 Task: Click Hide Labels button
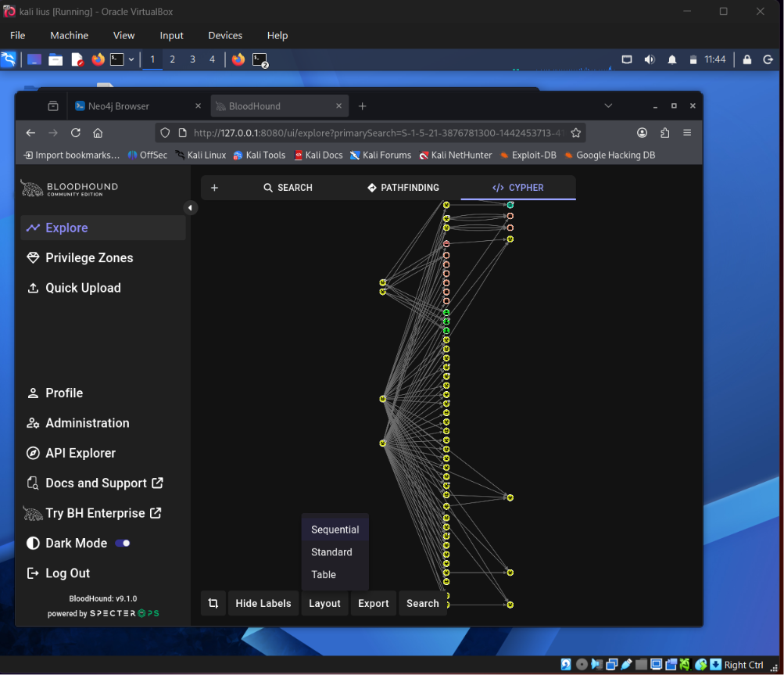pos(263,603)
